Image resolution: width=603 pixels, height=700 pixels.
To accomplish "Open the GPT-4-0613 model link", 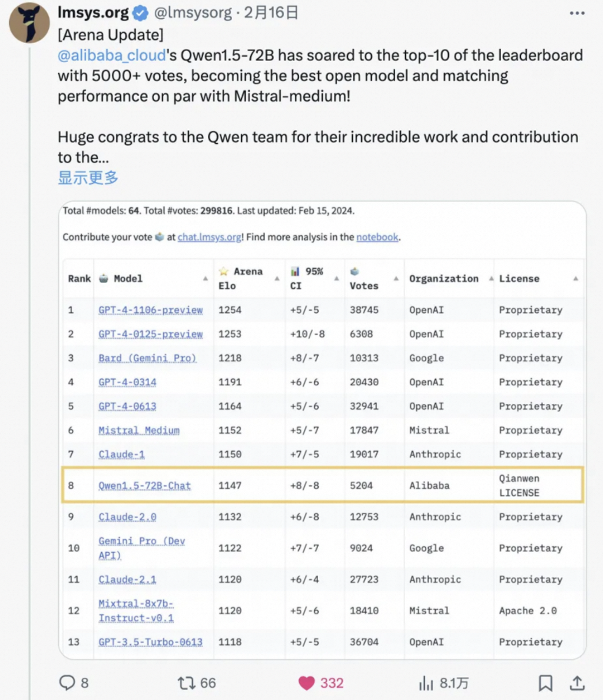I will click(127, 407).
